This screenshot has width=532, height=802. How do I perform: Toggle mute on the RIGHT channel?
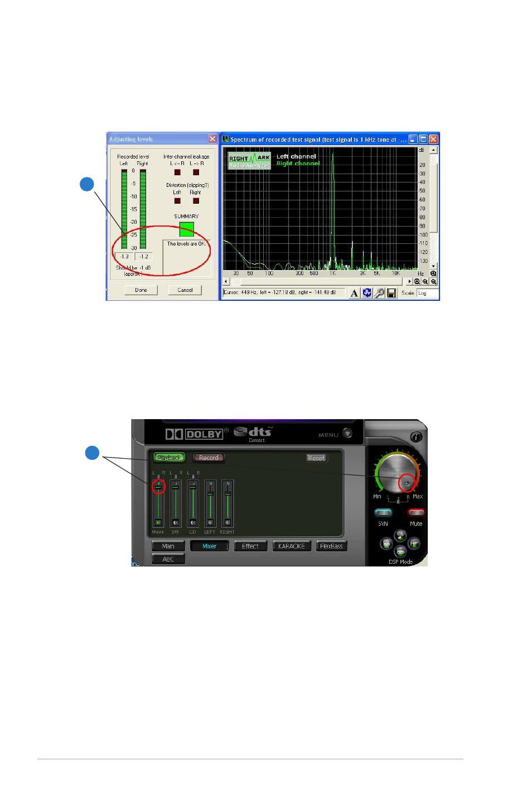(x=228, y=522)
